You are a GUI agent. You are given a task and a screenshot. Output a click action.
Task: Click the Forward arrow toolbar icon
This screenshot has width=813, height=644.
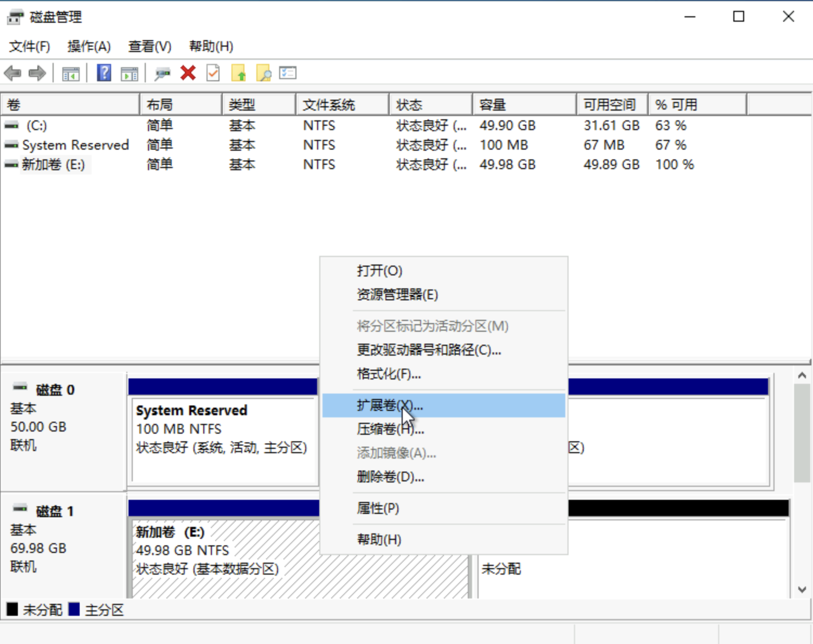37,73
